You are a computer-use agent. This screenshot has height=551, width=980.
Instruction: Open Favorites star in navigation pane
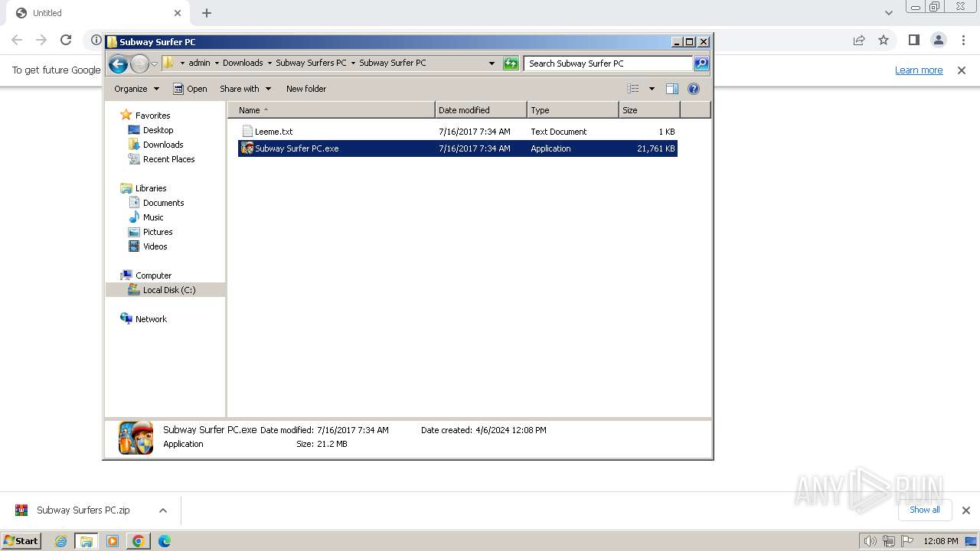tap(126, 116)
